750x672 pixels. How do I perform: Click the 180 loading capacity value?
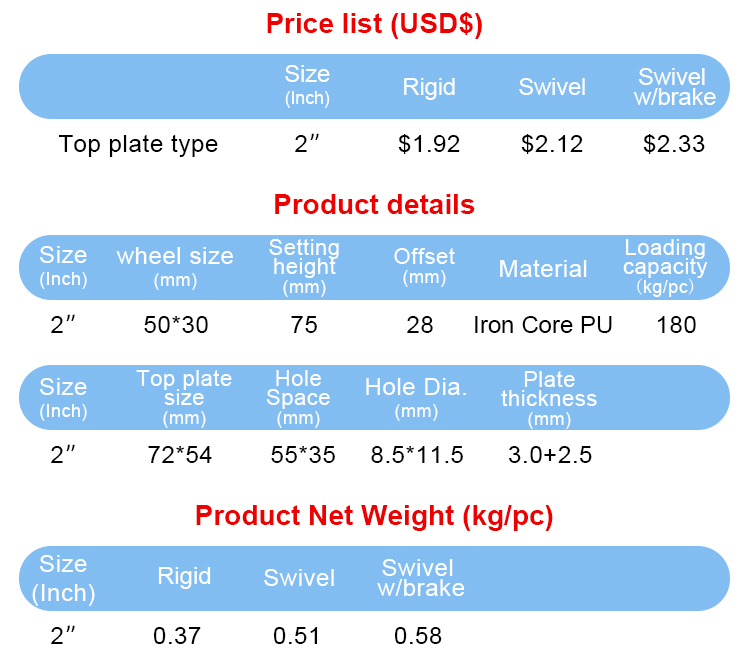(x=677, y=325)
